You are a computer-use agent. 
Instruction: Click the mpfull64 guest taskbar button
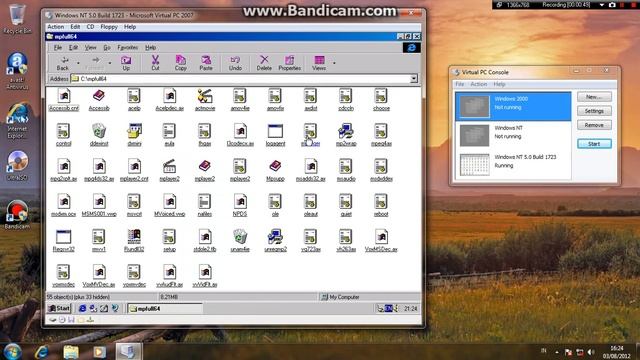click(x=164, y=309)
